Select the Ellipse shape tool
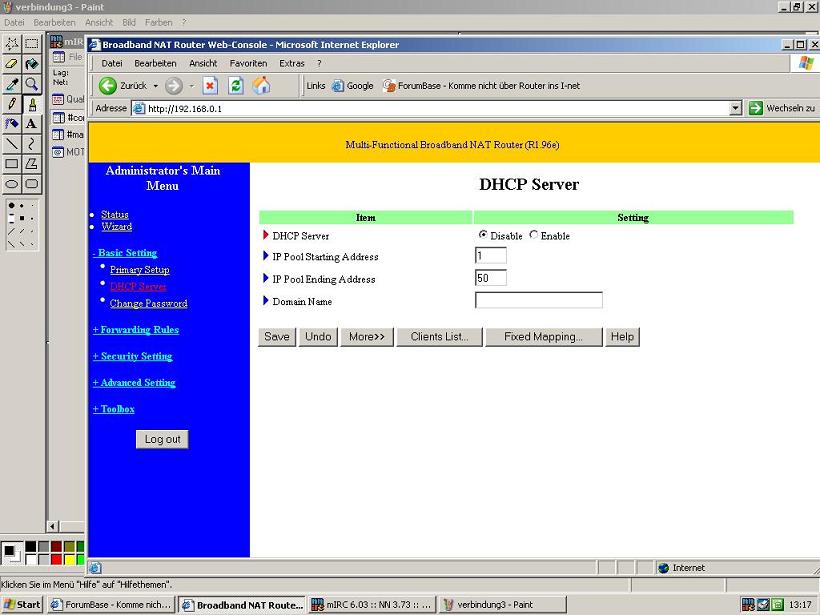 click(12, 184)
